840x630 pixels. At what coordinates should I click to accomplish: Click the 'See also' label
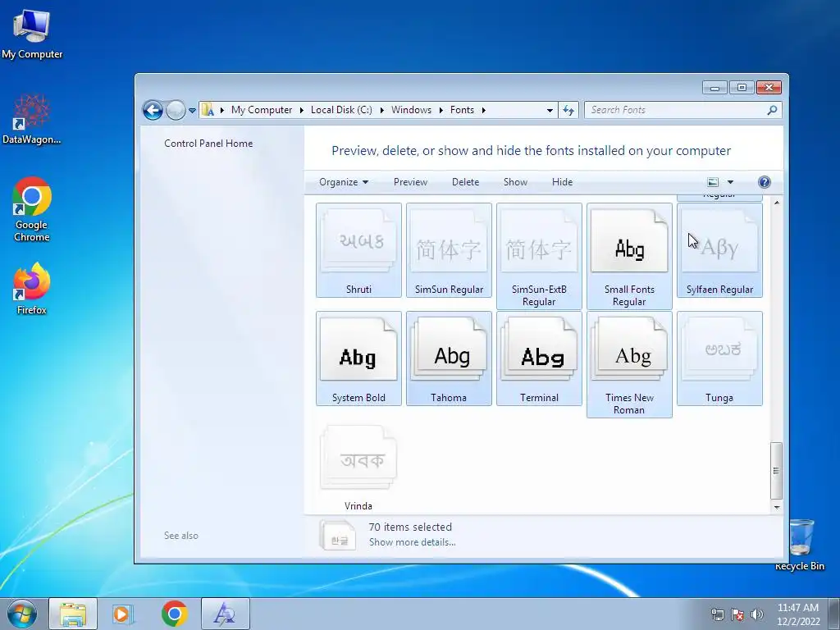pos(181,536)
